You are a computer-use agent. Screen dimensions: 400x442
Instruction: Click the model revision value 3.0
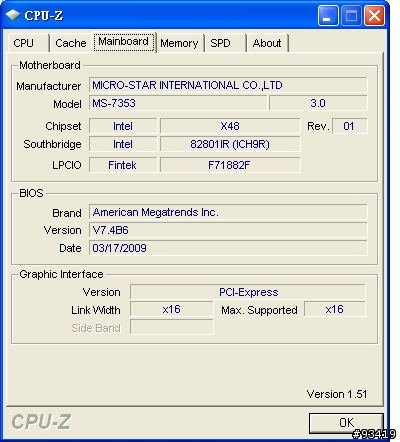318,103
